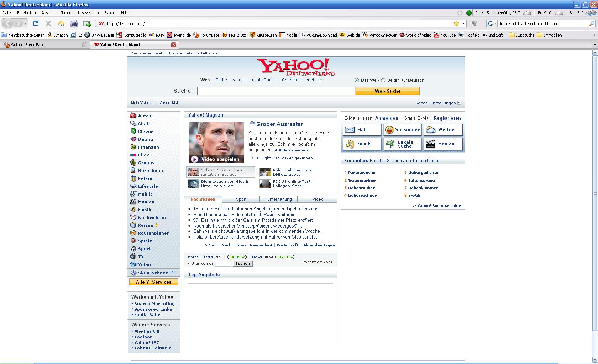Open Horoskope in the Yahoo sidebar
This screenshot has width=598, height=364.
pyautogui.click(x=150, y=171)
